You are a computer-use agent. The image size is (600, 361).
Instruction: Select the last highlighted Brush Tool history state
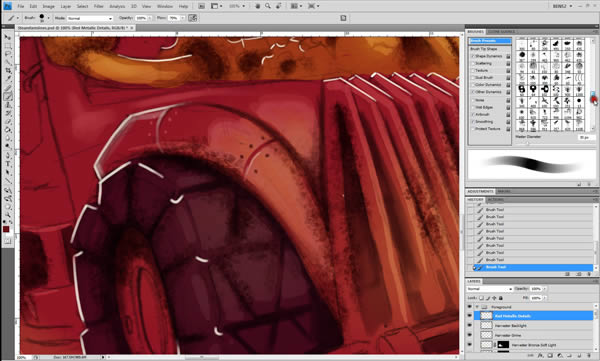(532, 267)
